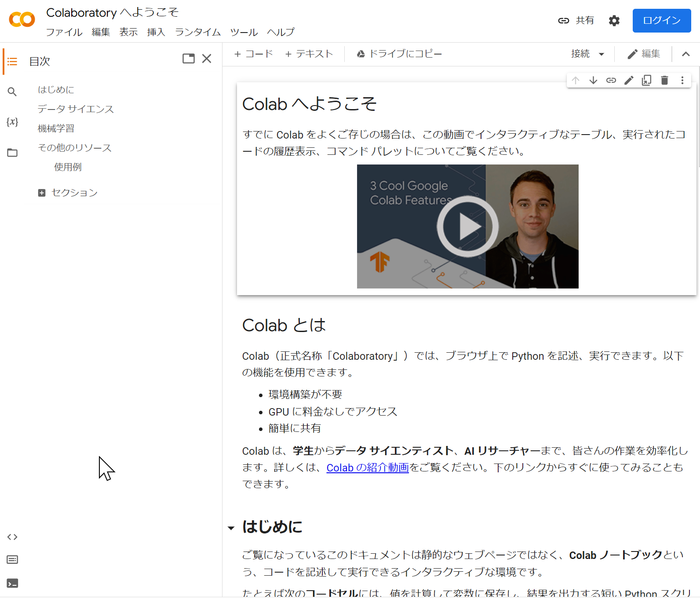Close the 目次 panel
The width and height of the screenshot is (700, 599).
207,58
